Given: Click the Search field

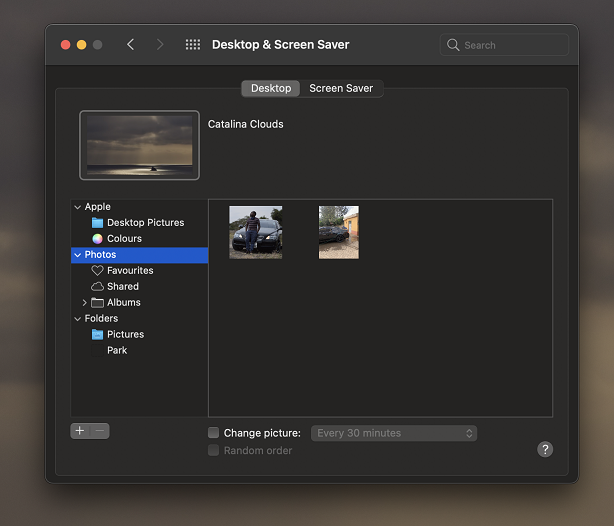Looking at the screenshot, I should pos(505,45).
